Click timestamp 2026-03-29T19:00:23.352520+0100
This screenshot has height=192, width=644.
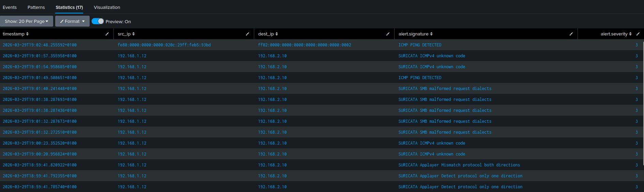tap(40, 143)
